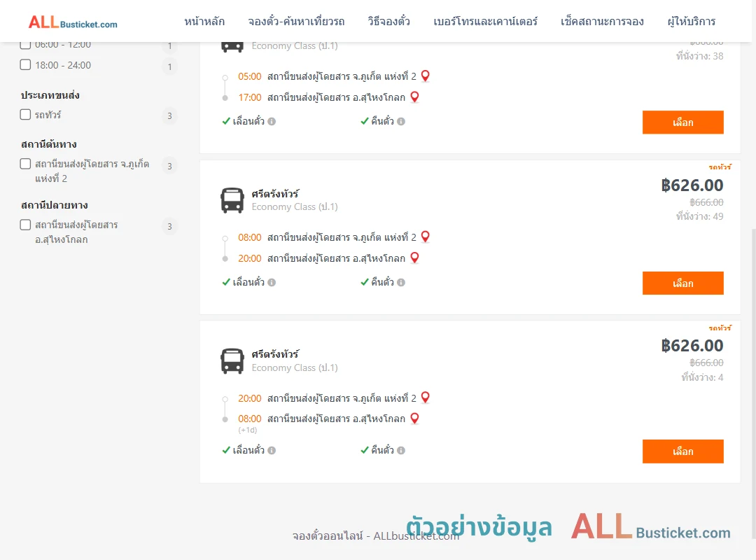Screen dimensions: 756x560
Task: Toggle the 18:00 - 24:00 time filter checkbox
Action: coord(26,64)
